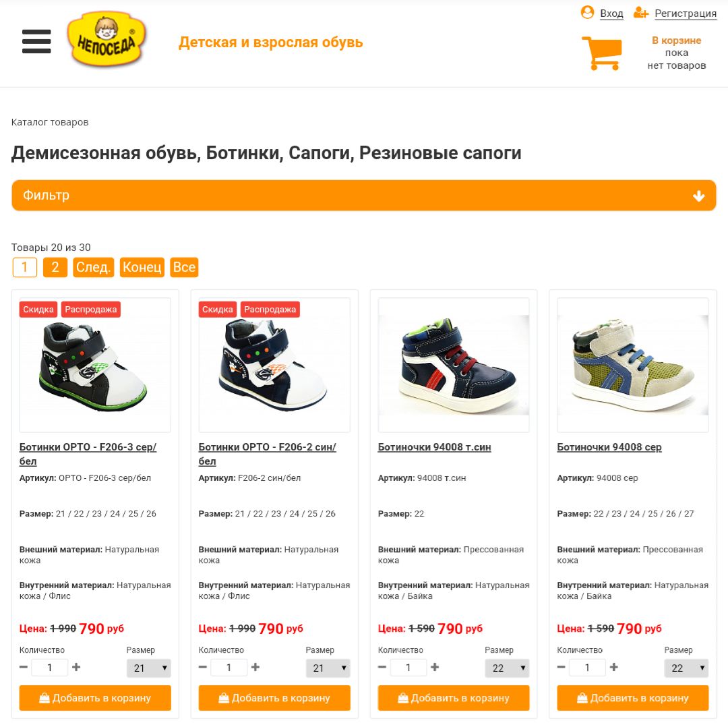The height and width of the screenshot is (725, 728).
Task: Decrease quantity for Ботинки ОРТО F206-2 син/бел
Action: tap(203, 667)
